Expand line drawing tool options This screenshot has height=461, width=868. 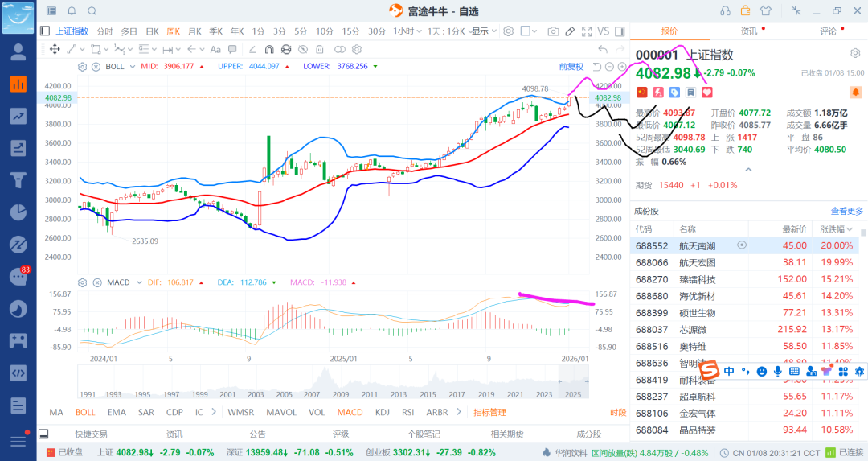pos(83,49)
